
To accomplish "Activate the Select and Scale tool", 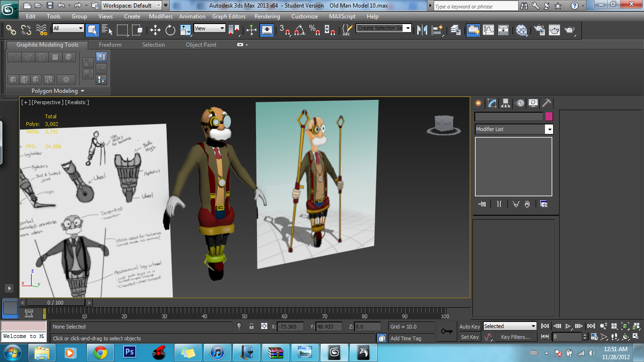I will coord(185,30).
